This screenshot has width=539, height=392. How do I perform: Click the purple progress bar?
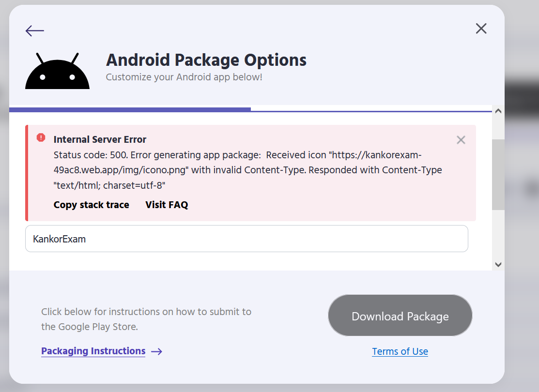[x=130, y=109]
